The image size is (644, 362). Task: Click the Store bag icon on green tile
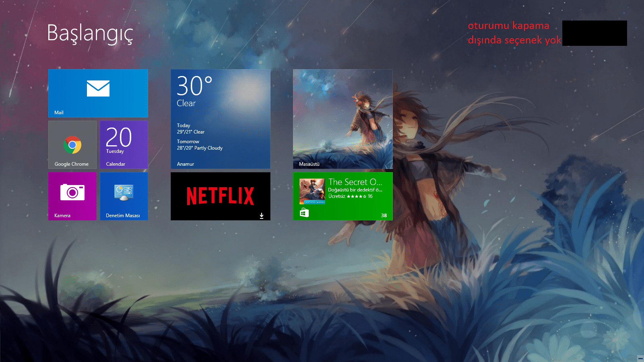pyautogui.click(x=304, y=212)
